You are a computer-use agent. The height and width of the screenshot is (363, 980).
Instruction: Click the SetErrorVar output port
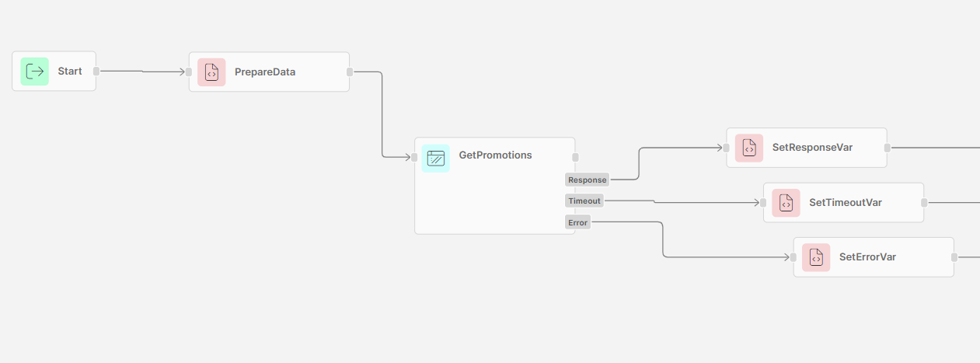point(954,257)
